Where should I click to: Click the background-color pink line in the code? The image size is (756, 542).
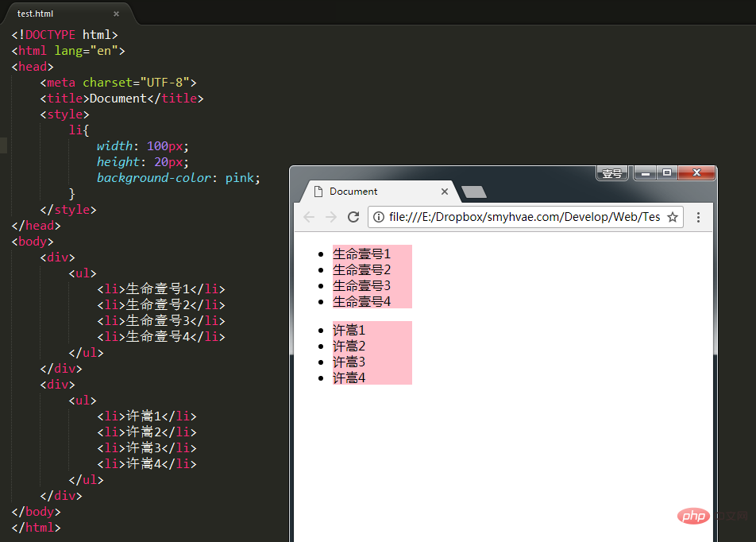tap(179, 178)
